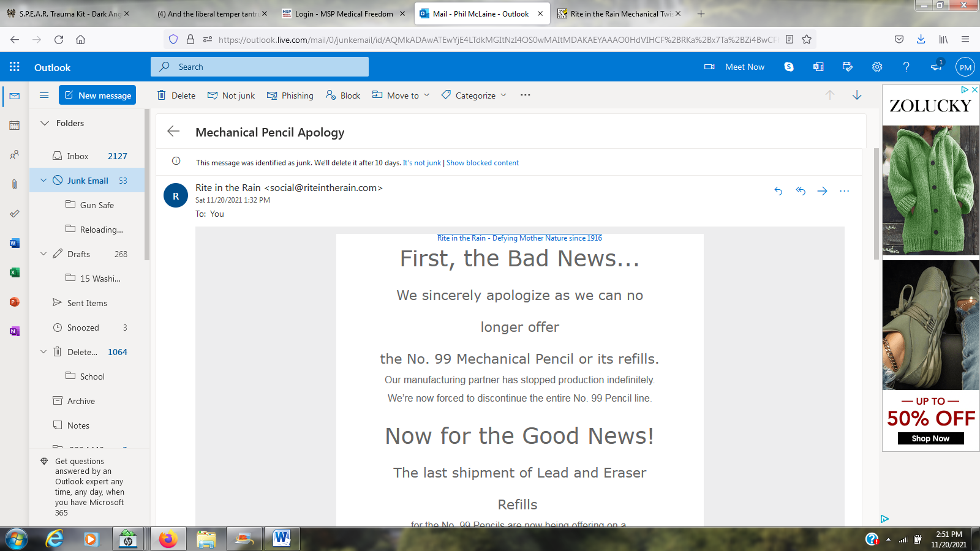
Task: Reload the page in browser
Action: (59, 40)
